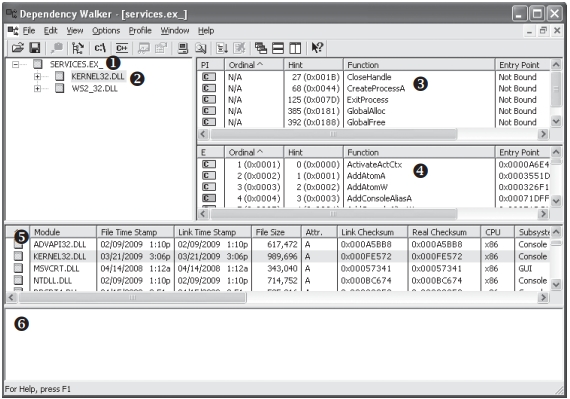
Task: Restore the inner services.ex_ document window
Action: 543,31
